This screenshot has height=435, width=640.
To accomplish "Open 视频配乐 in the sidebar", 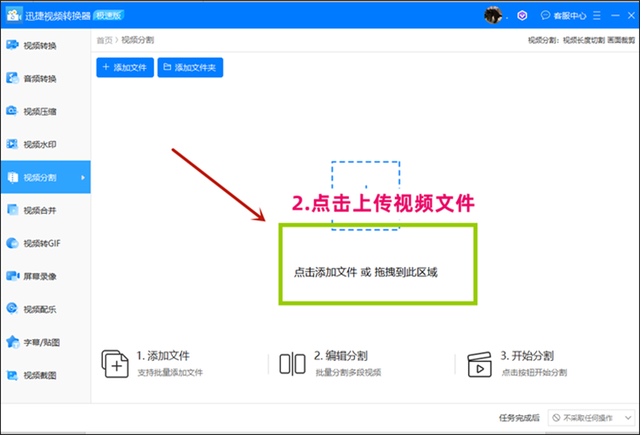I will (x=40, y=309).
